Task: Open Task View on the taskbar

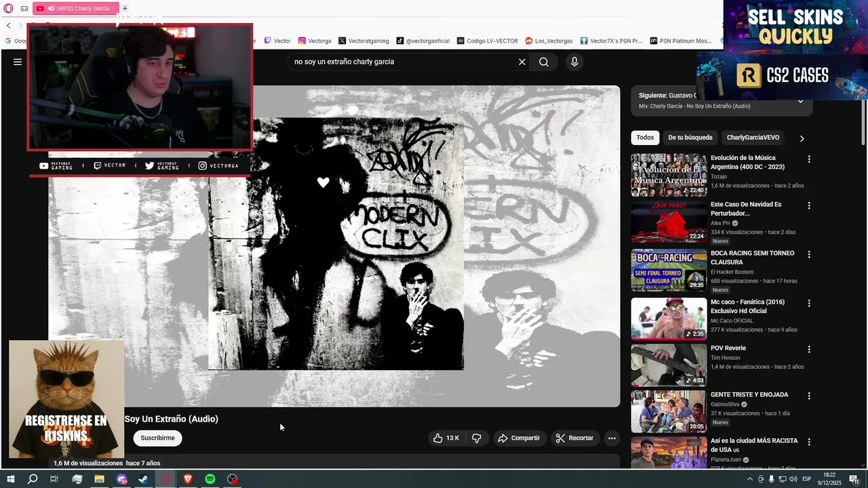Action: tap(54, 479)
